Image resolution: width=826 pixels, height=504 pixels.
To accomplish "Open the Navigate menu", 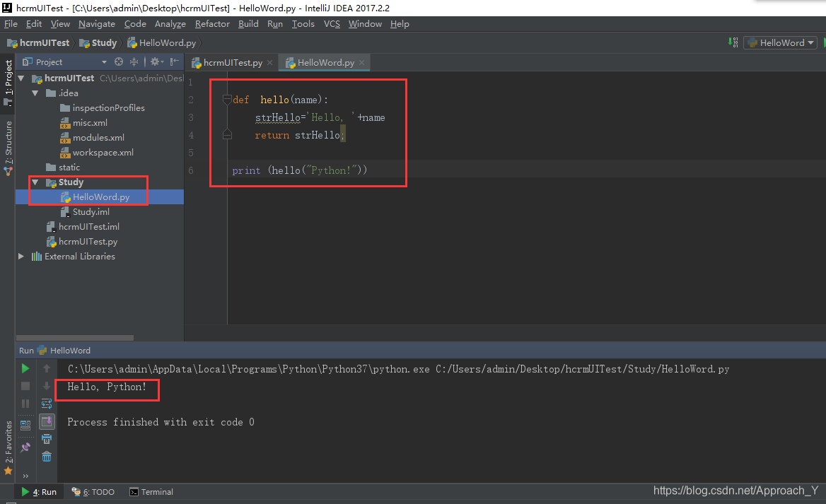I will [x=97, y=24].
